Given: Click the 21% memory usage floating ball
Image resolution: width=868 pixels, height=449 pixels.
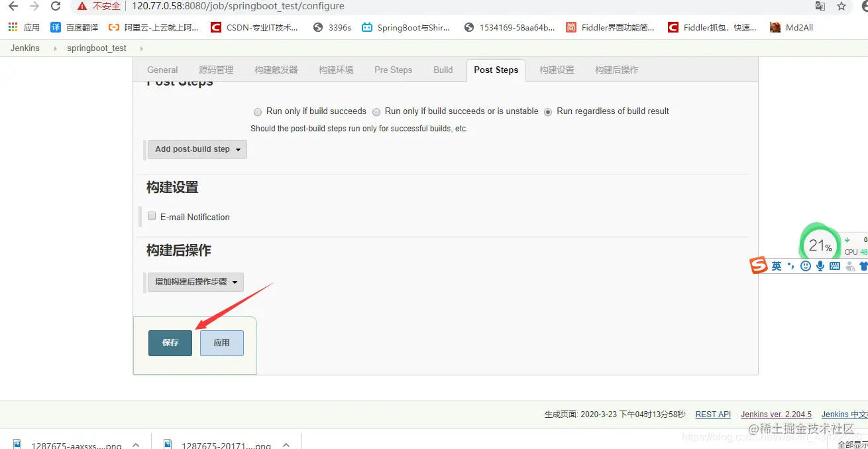Looking at the screenshot, I should click(820, 245).
